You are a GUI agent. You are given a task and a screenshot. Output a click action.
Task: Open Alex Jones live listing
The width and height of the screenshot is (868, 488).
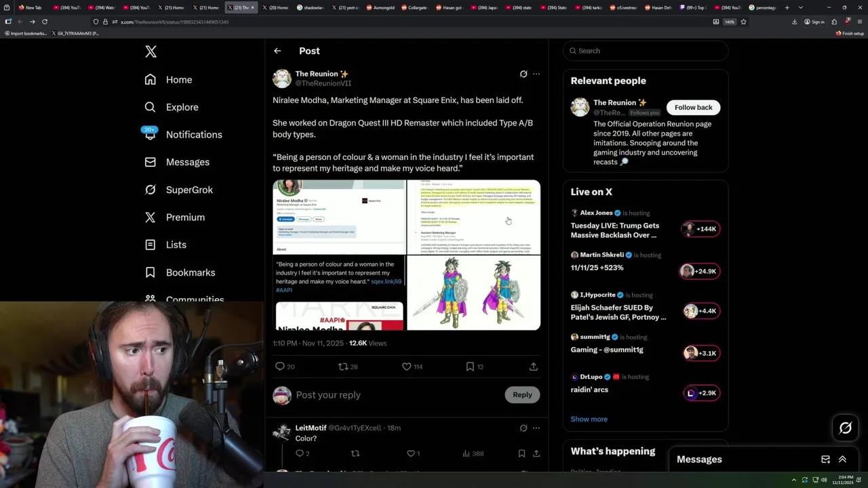coord(645,224)
